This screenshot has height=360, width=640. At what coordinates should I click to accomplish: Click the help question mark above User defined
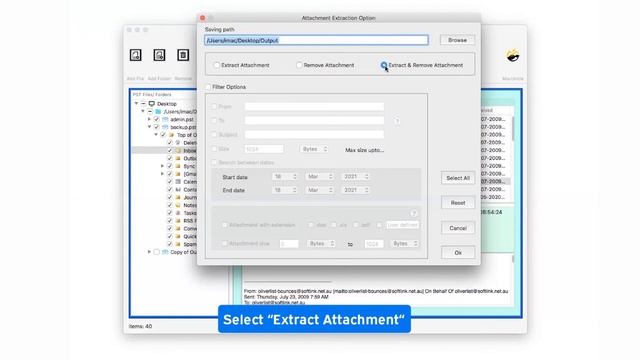(413, 213)
